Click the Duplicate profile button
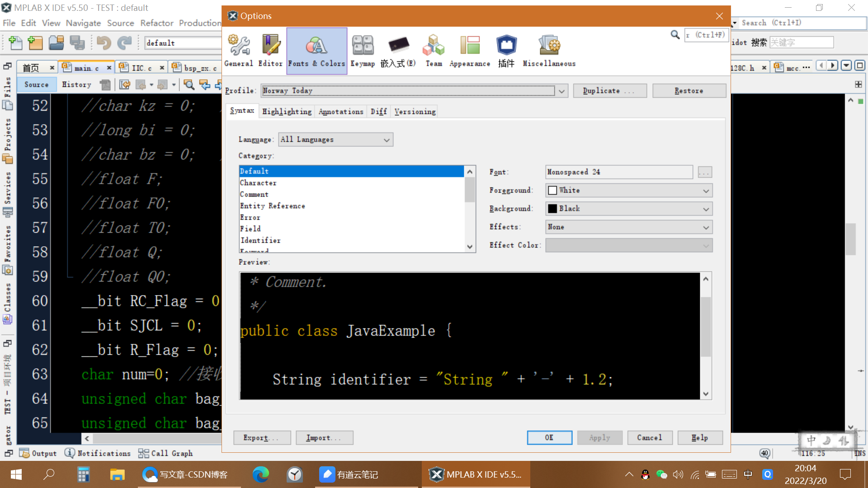Viewport: 868px width, 488px height. coord(609,91)
